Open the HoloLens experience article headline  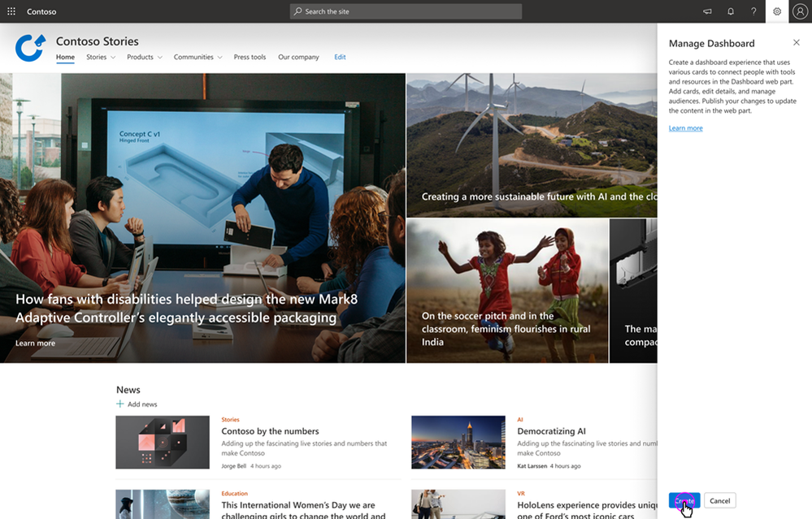(587, 509)
